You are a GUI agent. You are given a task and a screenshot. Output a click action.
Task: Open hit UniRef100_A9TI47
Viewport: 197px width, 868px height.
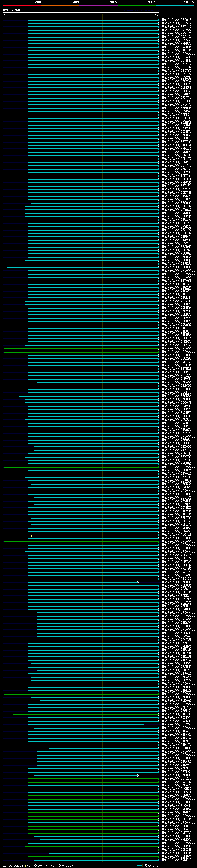point(176,26)
